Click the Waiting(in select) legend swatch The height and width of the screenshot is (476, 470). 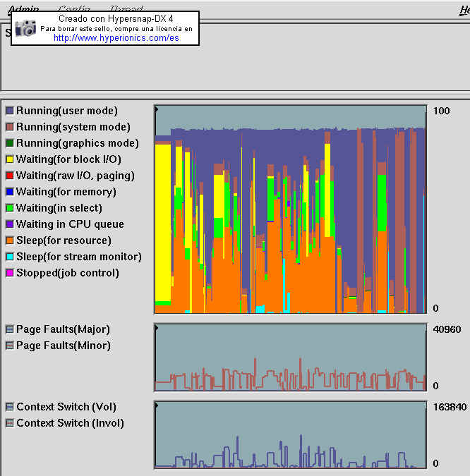click(10, 208)
